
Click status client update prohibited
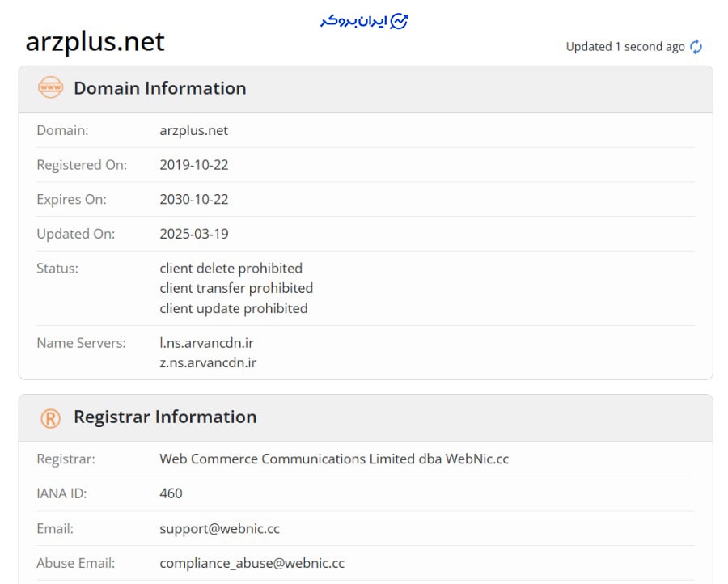click(234, 308)
